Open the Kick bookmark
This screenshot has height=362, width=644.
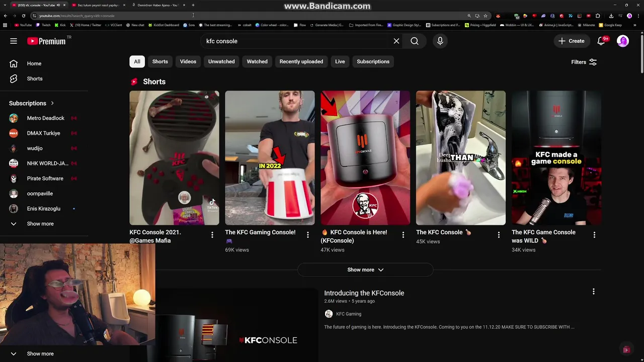tap(60, 25)
